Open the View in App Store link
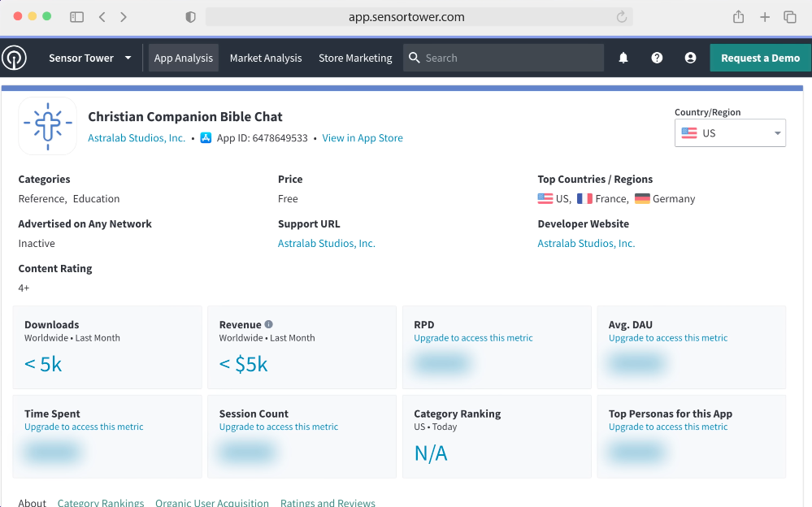Viewport: 812px width, 507px height. tap(363, 138)
